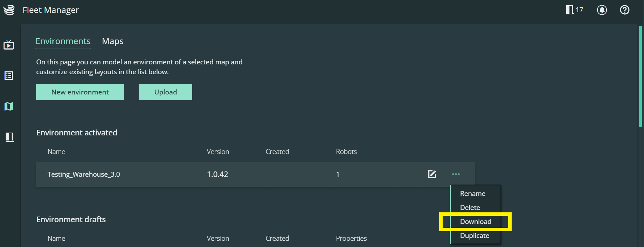The image size is (644, 247).
Task: Open the notifications bell icon
Action: (x=602, y=10)
